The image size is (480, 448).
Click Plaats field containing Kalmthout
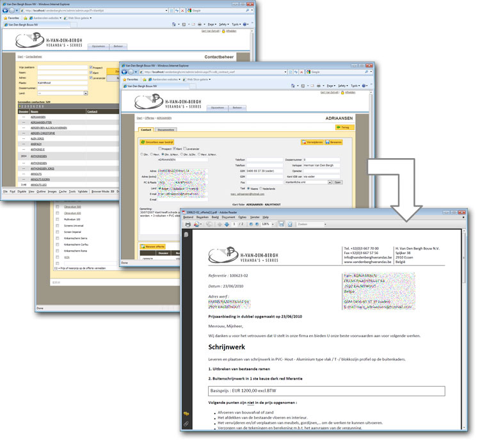pos(63,83)
